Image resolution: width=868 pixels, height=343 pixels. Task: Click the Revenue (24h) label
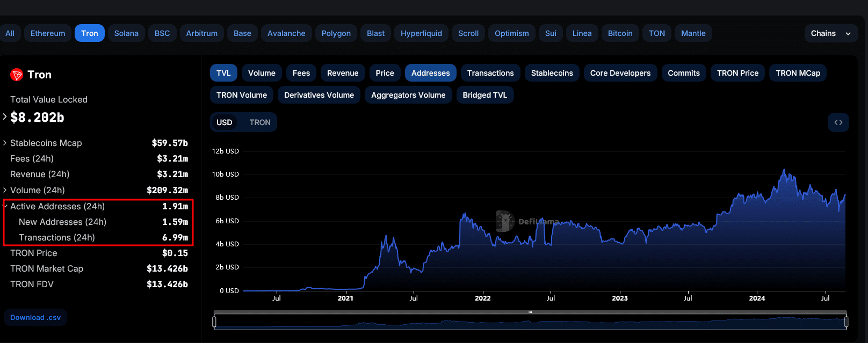[x=40, y=174]
